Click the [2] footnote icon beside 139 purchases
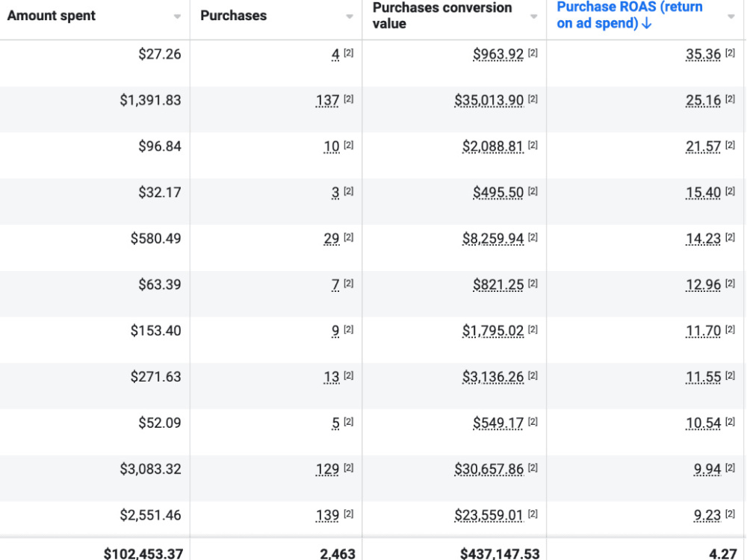This screenshot has width=747, height=560. (349, 514)
